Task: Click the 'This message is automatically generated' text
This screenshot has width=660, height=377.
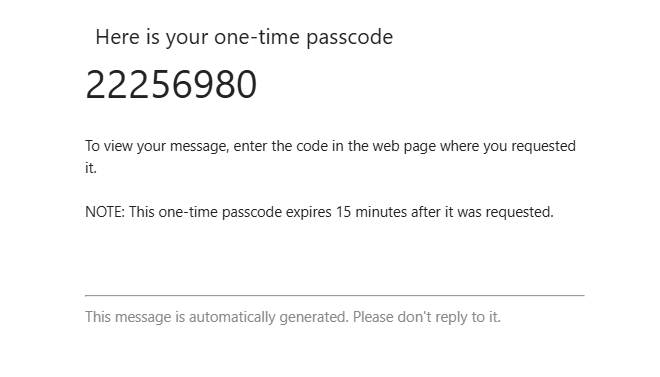Action: 217,317
